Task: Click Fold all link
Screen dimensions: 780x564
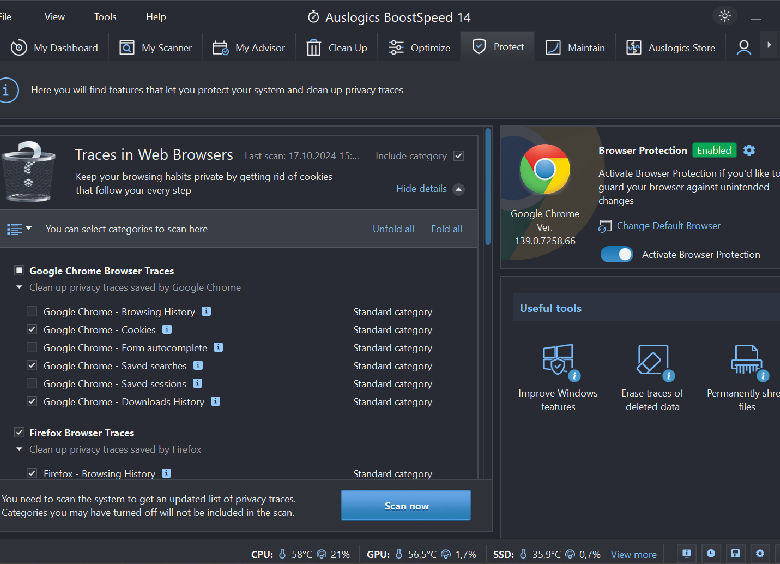Action: (x=446, y=229)
